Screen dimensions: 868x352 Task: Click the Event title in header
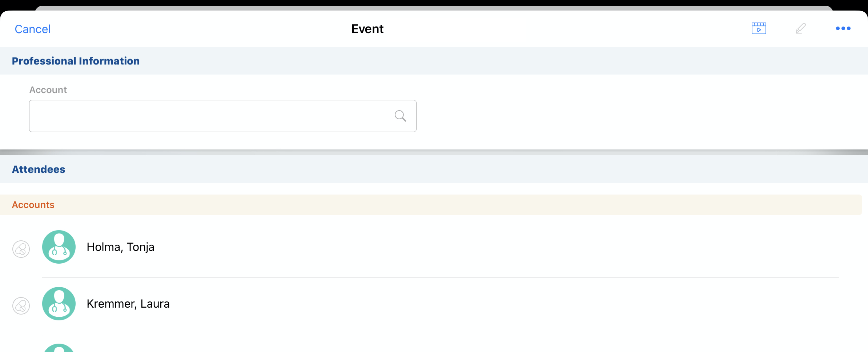click(367, 29)
